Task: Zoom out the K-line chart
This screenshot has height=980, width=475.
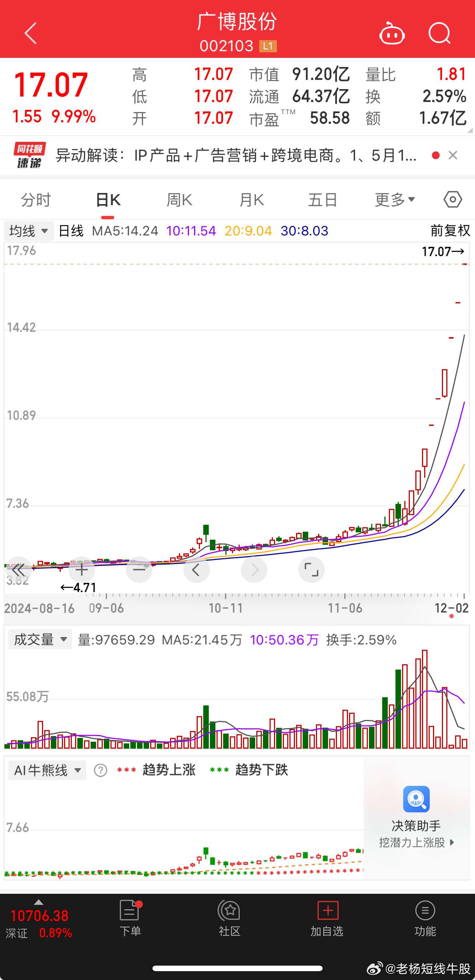Action: click(x=139, y=570)
